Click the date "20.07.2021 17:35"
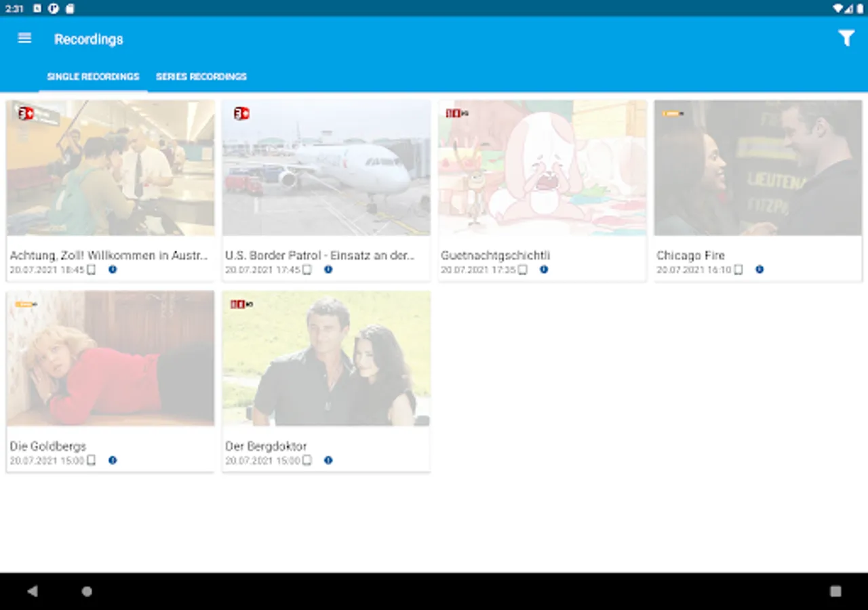This screenshot has height=610, width=868. (479, 270)
